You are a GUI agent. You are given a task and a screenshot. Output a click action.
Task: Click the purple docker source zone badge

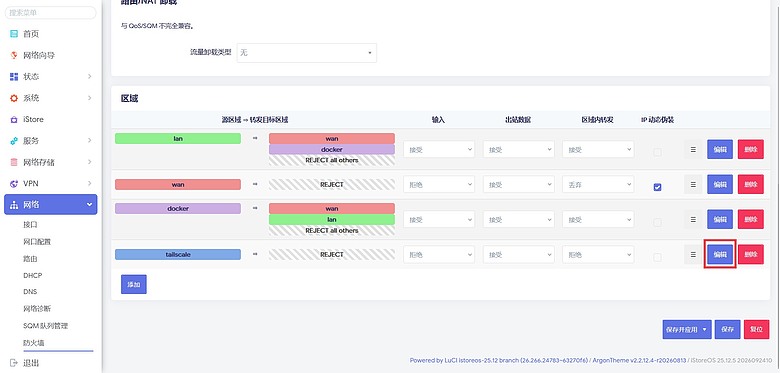pyautogui.click(x=178, y=208)
